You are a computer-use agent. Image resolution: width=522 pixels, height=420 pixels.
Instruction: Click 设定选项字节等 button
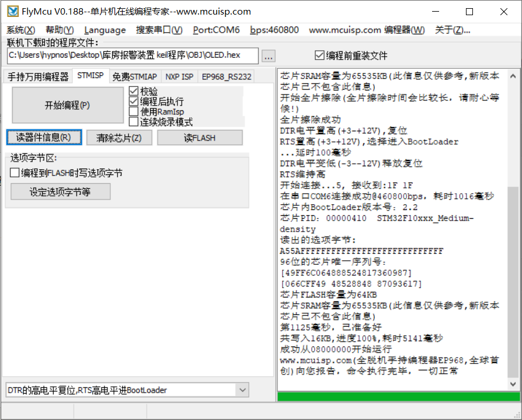60,192
